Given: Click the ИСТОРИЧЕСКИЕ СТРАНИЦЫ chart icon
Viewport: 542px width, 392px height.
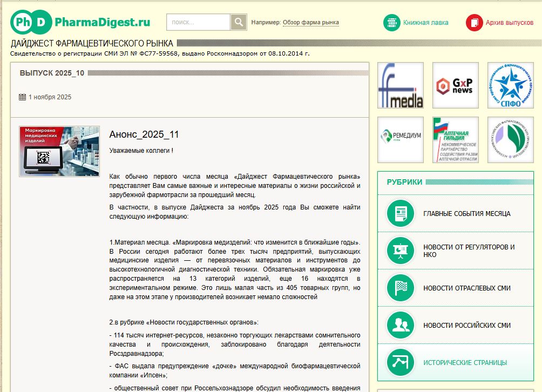Looking at the screenshot, I should pyautogui.click(x=401, y=362).
